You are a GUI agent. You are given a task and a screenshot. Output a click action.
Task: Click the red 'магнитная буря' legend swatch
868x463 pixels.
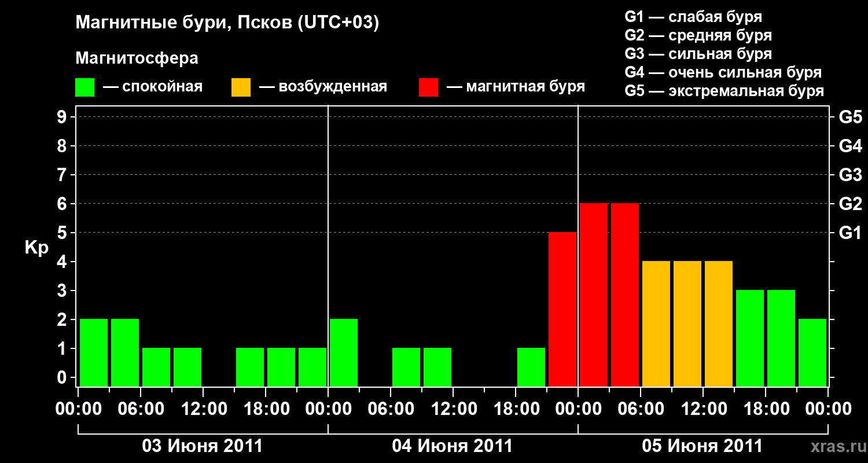click(429, 87)
